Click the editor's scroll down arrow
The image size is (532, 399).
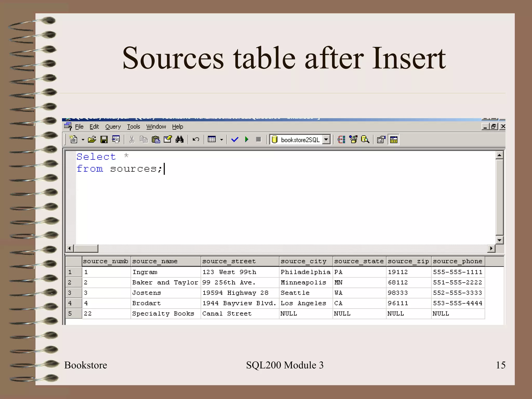(x=499, y=240)
